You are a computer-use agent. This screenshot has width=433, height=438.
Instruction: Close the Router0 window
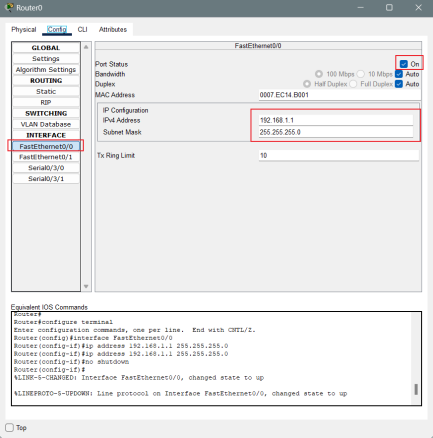418,7
